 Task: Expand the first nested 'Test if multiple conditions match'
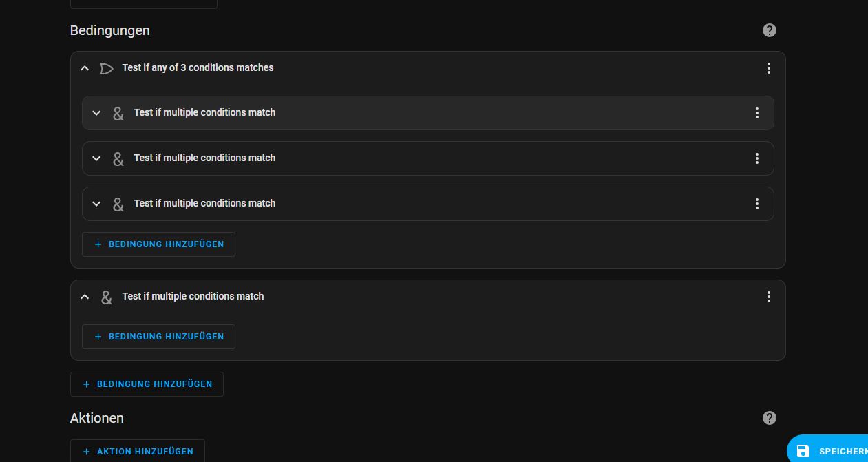[x=96, y=113]
